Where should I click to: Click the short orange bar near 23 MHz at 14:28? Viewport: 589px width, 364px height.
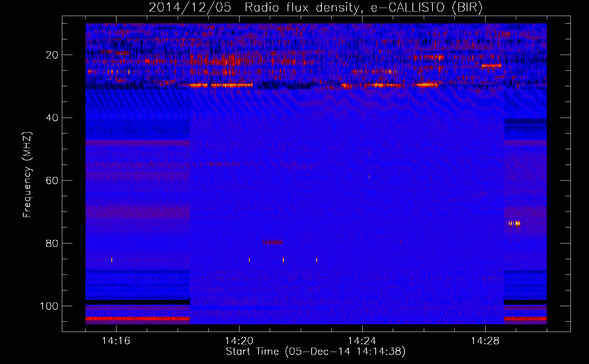coord(491,66)
